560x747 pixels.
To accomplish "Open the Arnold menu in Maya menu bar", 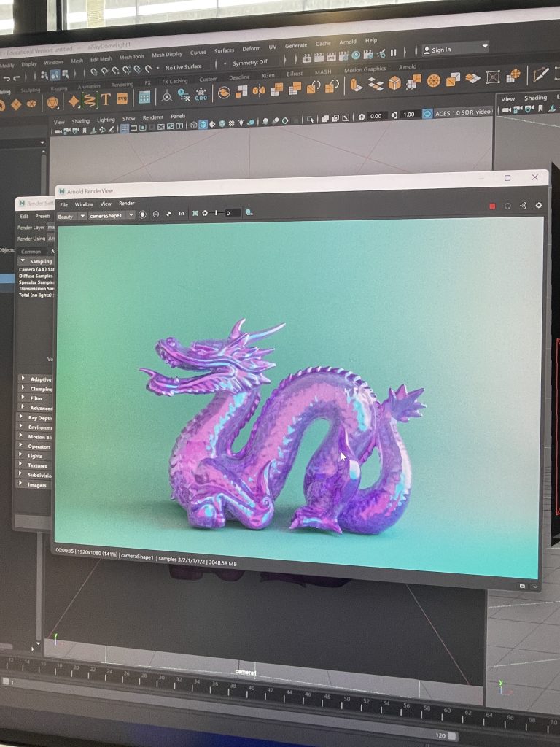I will coord(348,42).
